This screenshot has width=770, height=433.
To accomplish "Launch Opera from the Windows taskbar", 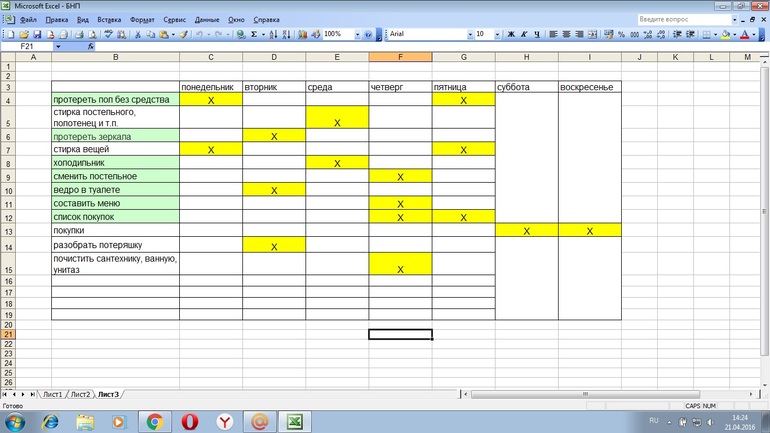I will [190, 422].
